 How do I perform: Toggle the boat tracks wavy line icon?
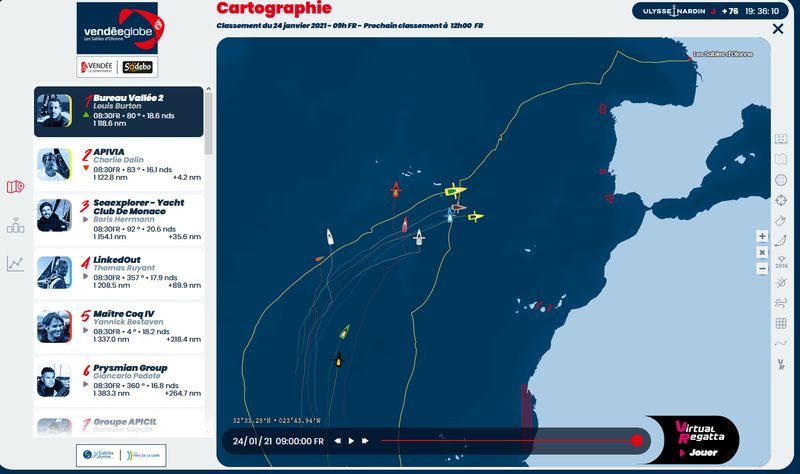tap(781, 343)
